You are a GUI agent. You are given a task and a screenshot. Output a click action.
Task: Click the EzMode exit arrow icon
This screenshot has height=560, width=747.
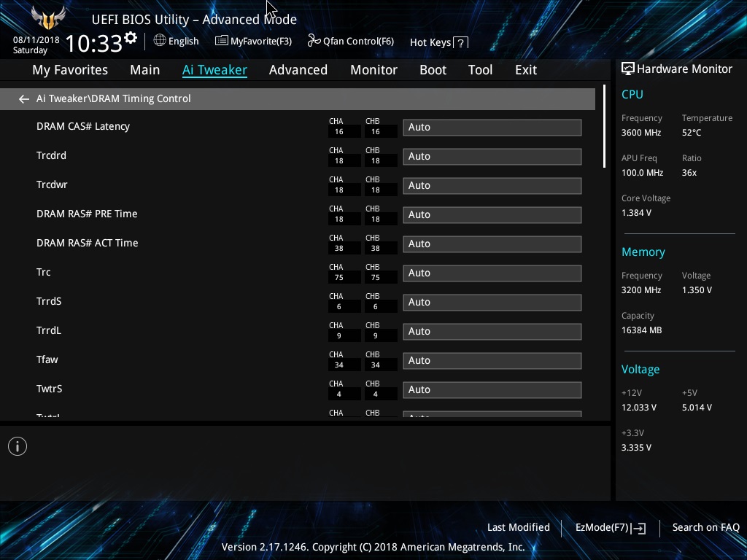point(639,528)
